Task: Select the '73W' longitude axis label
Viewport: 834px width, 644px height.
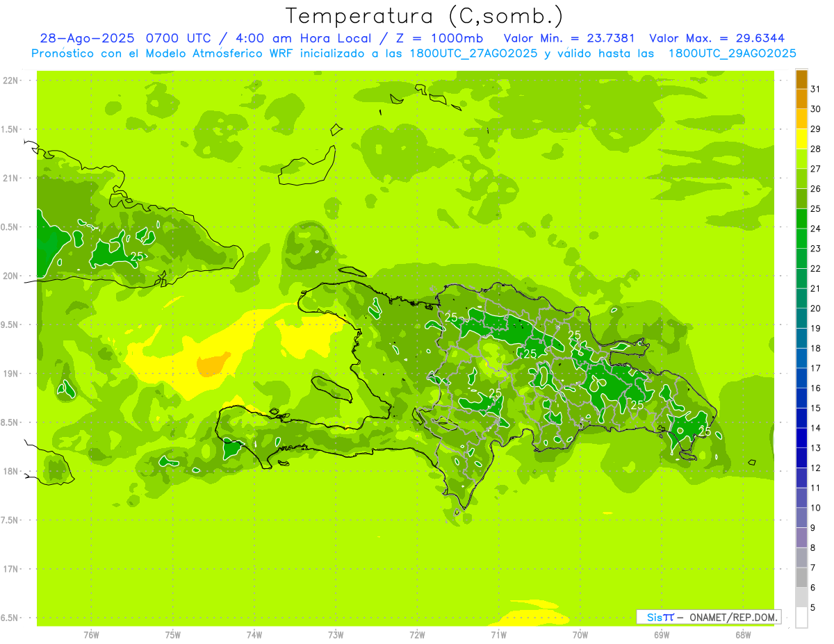Action: 336,635
